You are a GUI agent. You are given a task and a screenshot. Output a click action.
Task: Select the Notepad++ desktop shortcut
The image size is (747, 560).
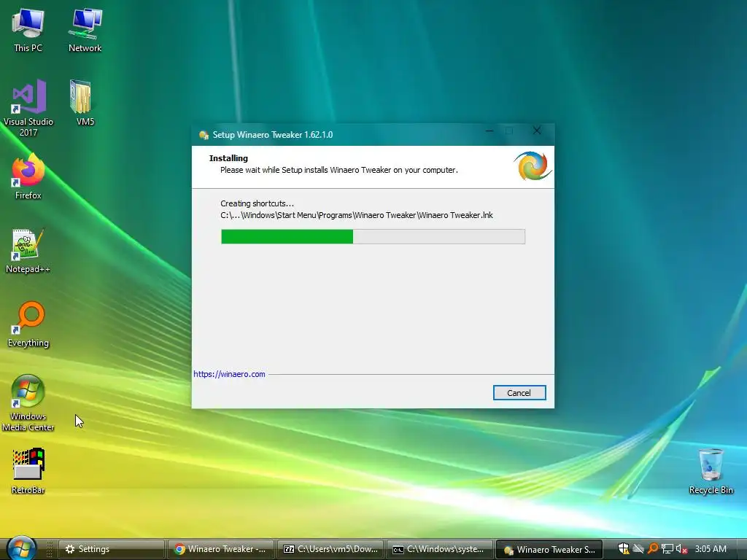28,251
